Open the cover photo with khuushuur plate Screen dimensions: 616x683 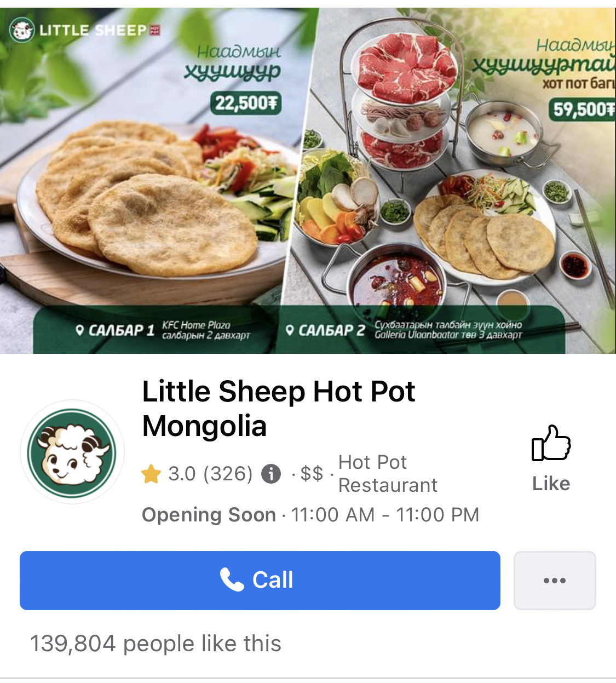point(308,181)
